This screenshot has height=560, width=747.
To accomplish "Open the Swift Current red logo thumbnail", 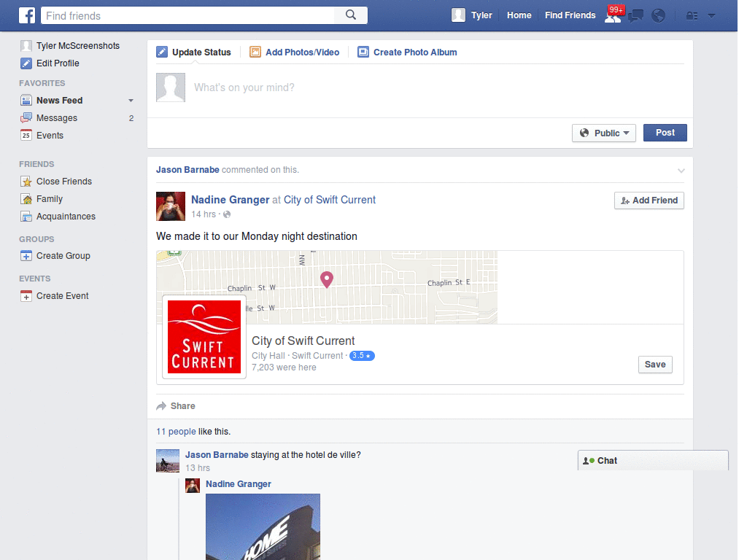I will click(204, 337).
